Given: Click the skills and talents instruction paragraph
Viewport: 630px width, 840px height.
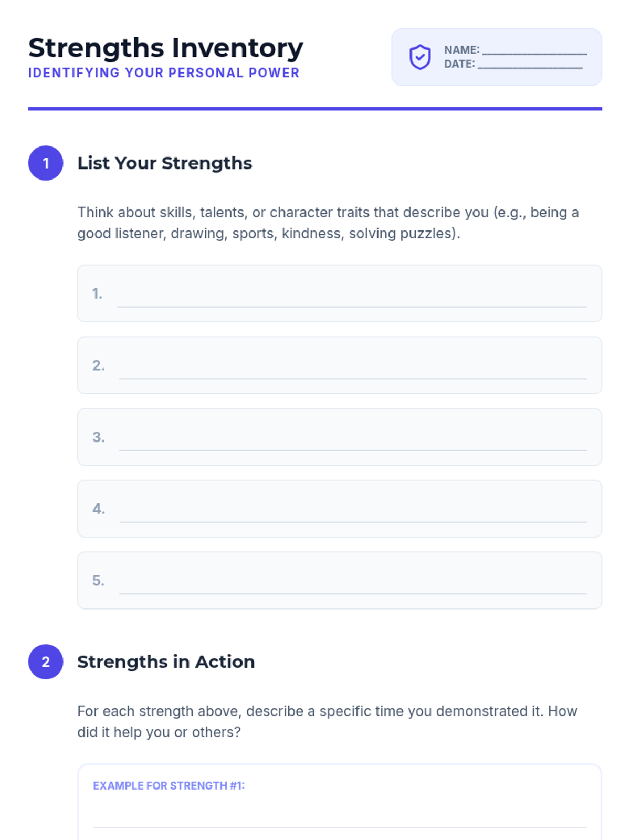Looking at the screenshot, I should pyautogui.click(x=328, y=223).
